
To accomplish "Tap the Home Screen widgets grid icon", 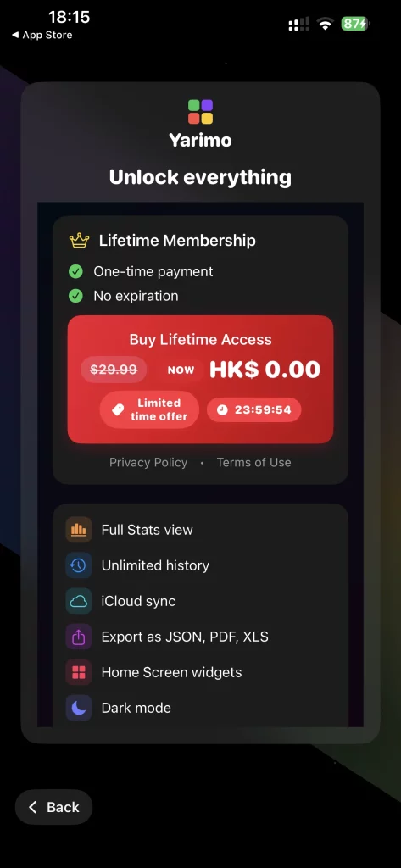I will tap(79, 672).
